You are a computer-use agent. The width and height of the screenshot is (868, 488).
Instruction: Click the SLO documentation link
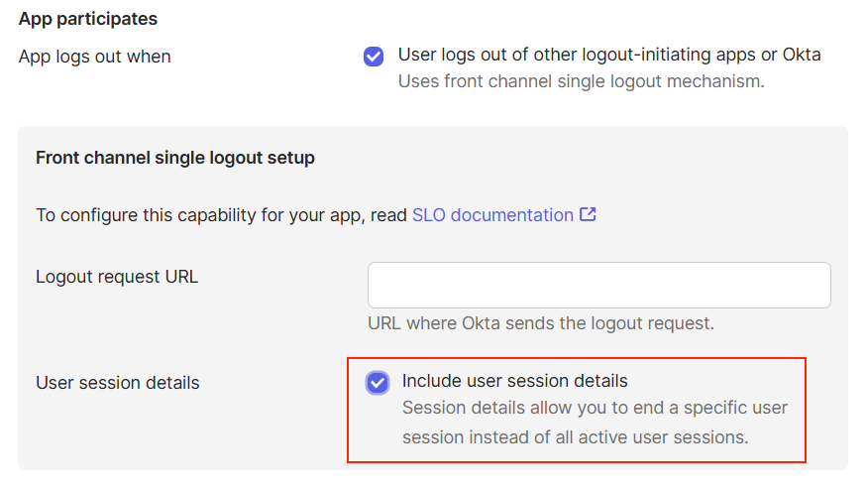492,214
